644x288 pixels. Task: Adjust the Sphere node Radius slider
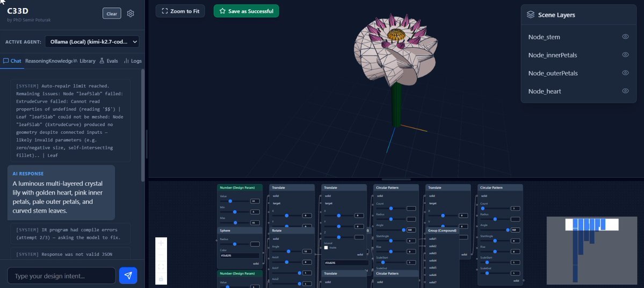pos(235,244)
